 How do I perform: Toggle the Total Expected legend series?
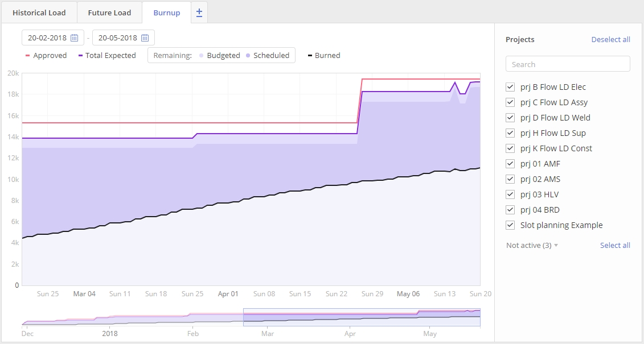tap(107, 55)
